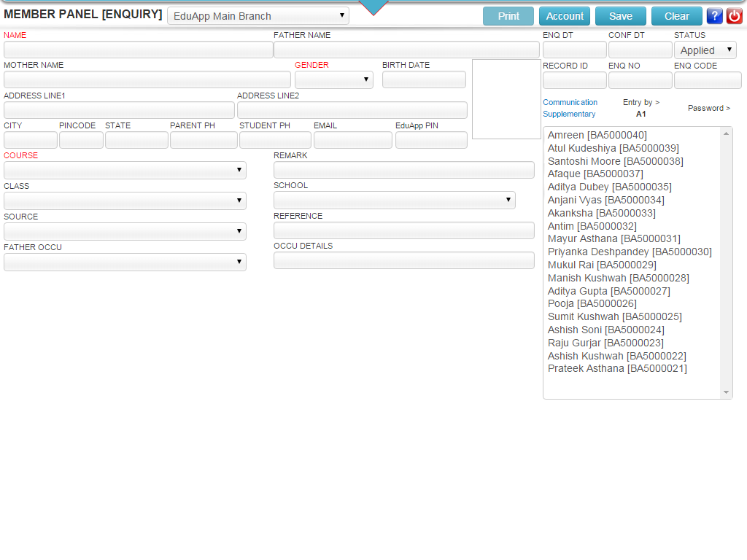
Task: Focus the OCCU DETAILS field
Action: click(x=404, y=260)
